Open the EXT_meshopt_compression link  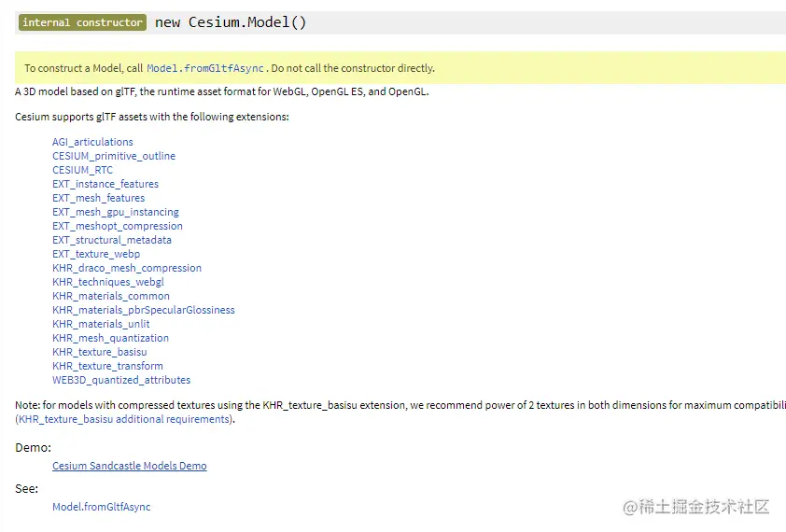118,226
